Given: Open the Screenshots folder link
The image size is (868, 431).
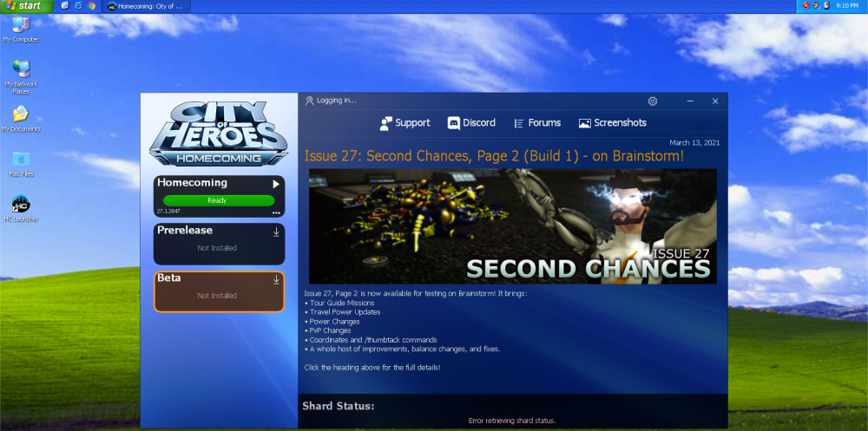Looking at the screenshot, I should (x=612, y=123).
